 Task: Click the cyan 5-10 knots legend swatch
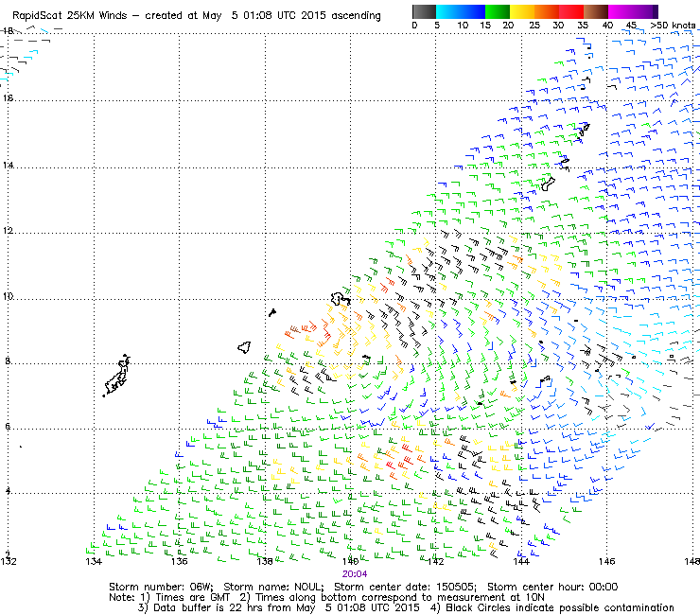click(x=448, y=11)
